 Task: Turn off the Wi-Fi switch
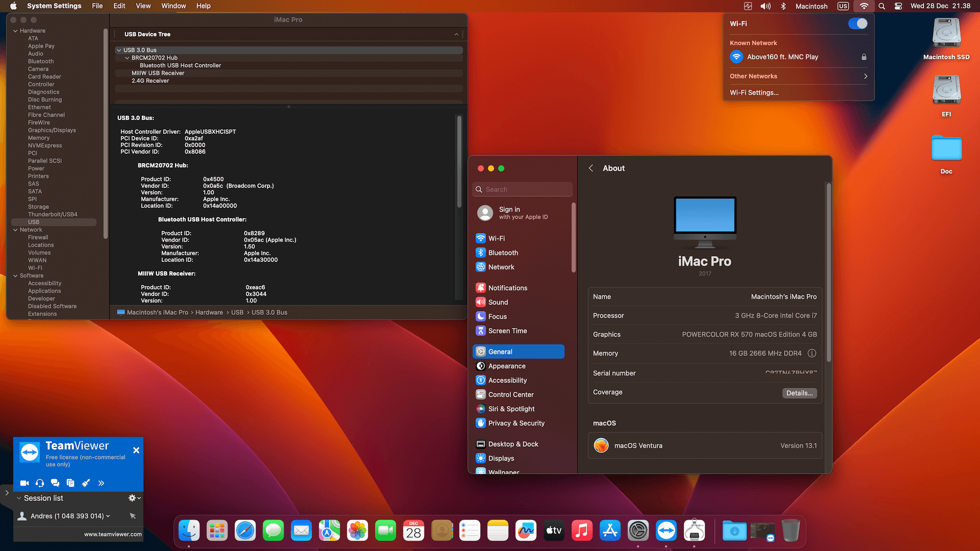point(857,23)
